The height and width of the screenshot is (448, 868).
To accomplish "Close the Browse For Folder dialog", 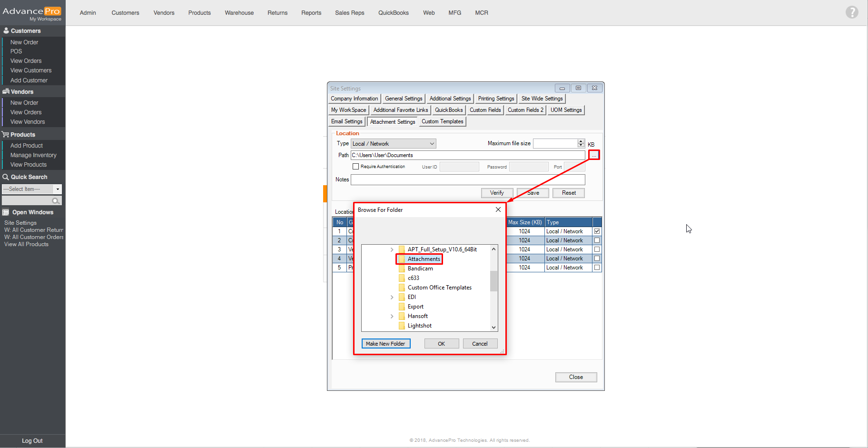I will (498, 209).
